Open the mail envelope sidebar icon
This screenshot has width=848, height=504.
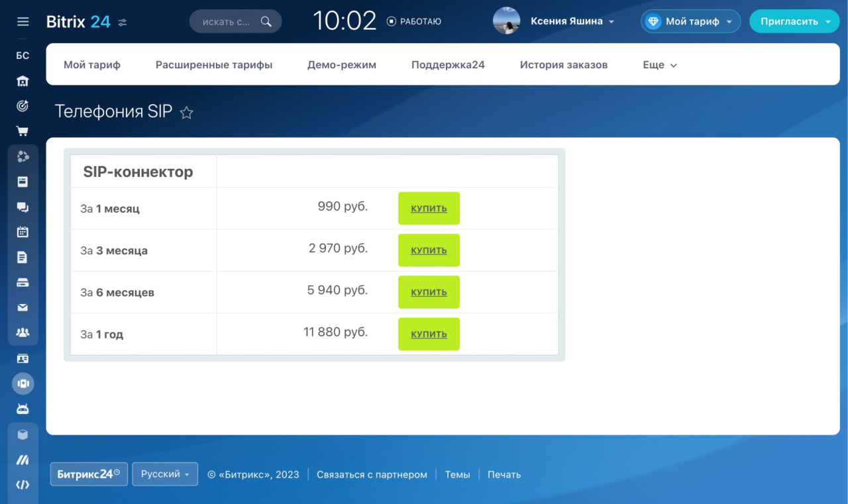(x=23, y=307)
